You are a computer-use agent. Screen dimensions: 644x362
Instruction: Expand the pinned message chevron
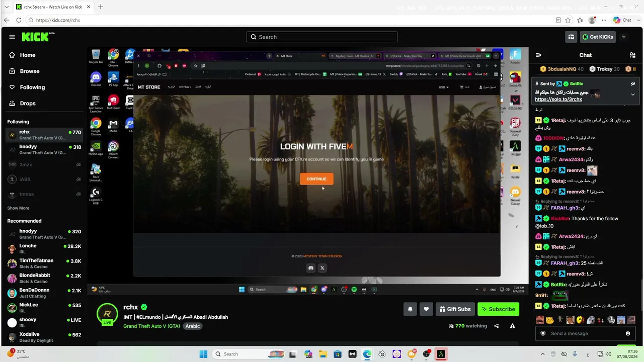tap(633, 95)
